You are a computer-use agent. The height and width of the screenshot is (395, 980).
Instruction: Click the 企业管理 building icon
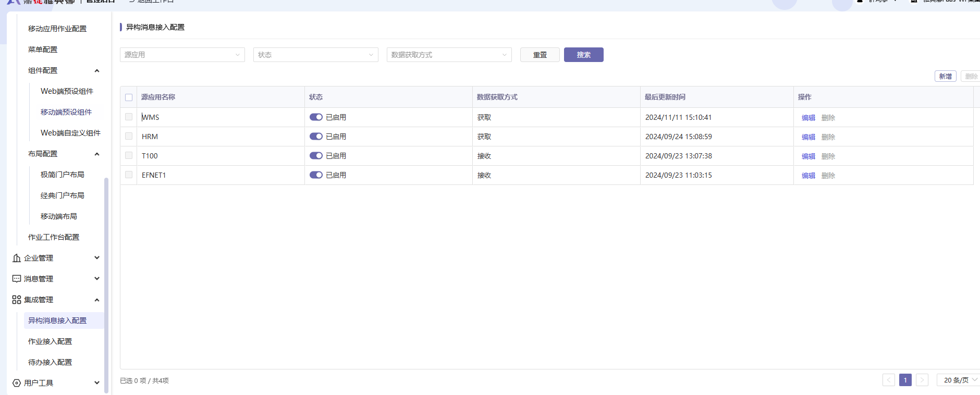17,258
